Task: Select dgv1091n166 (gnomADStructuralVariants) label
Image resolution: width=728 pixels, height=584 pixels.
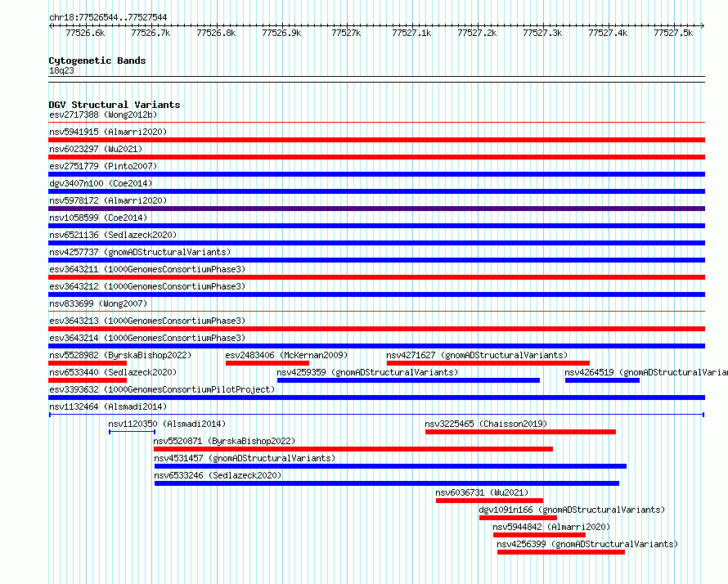Action: [572, 510]
